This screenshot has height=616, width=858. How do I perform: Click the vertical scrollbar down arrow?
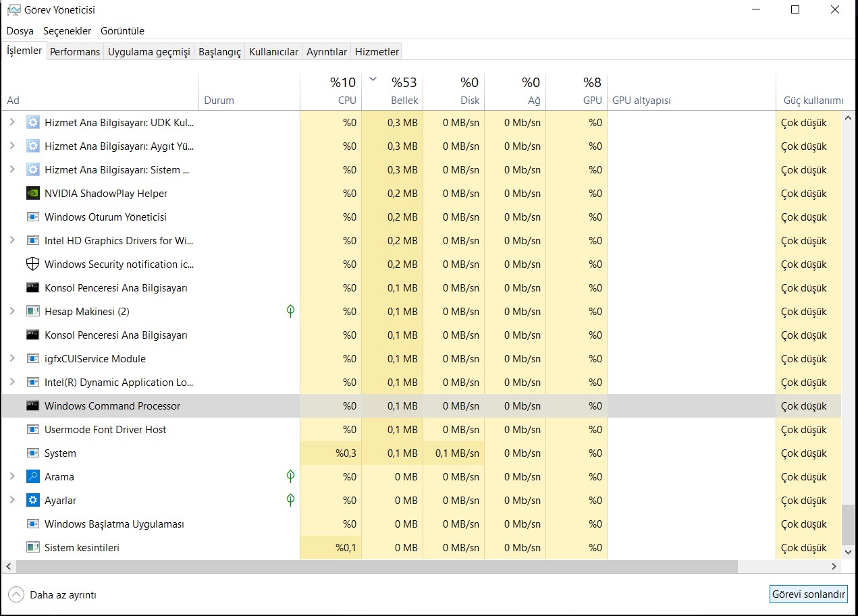coord(849,551)
